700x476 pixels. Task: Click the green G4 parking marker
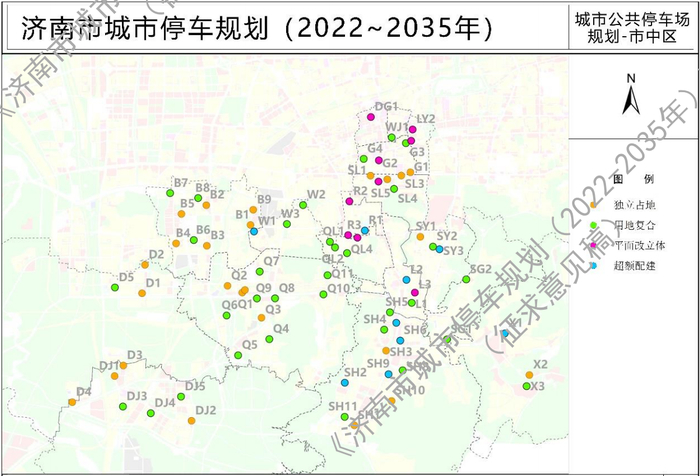(x=363, y=159)
